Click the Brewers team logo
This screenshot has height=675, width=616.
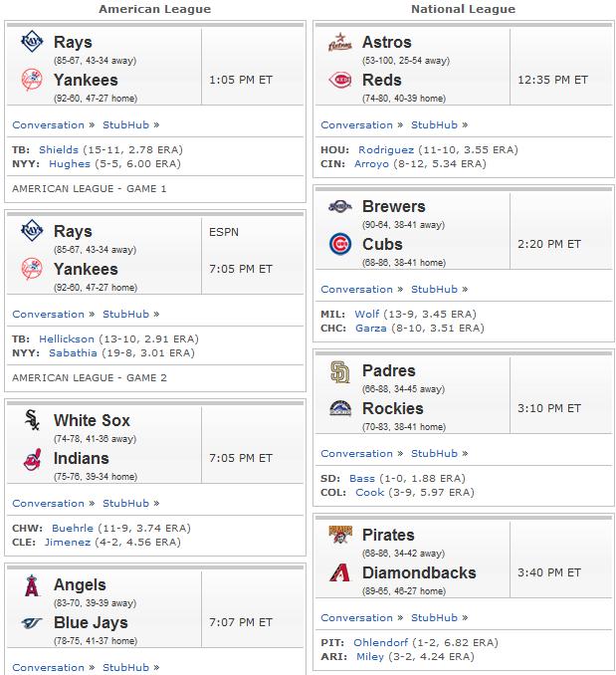click(x=339, y=207)
